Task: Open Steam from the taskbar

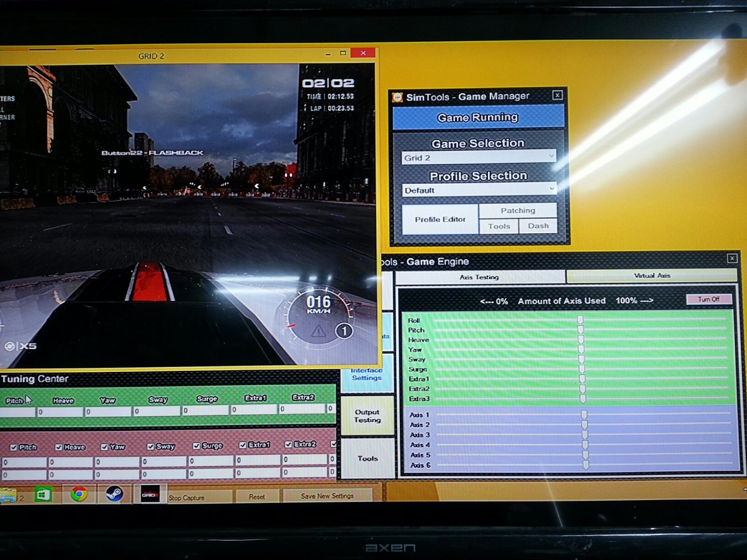Action: (x=113, y=494)
